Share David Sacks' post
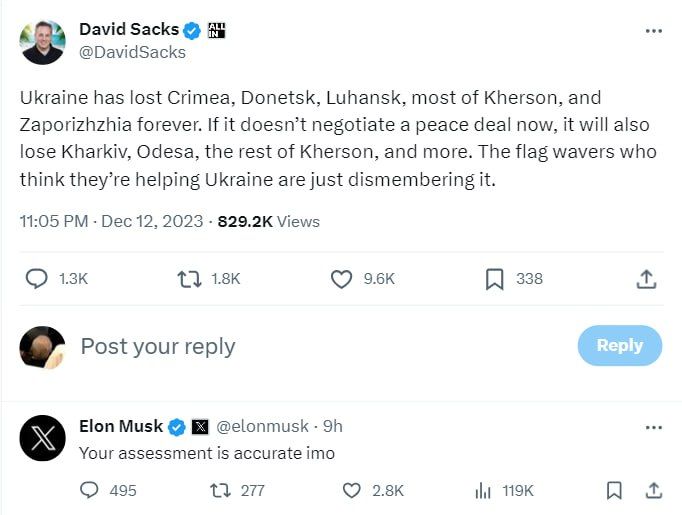This screenshot has height=515, width=682. (646, 279)
